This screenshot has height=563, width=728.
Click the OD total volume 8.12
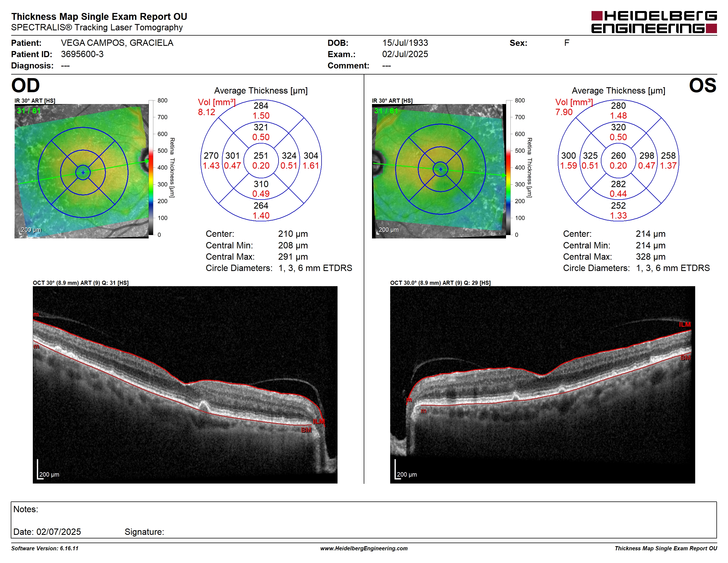(x=206, y=112)
